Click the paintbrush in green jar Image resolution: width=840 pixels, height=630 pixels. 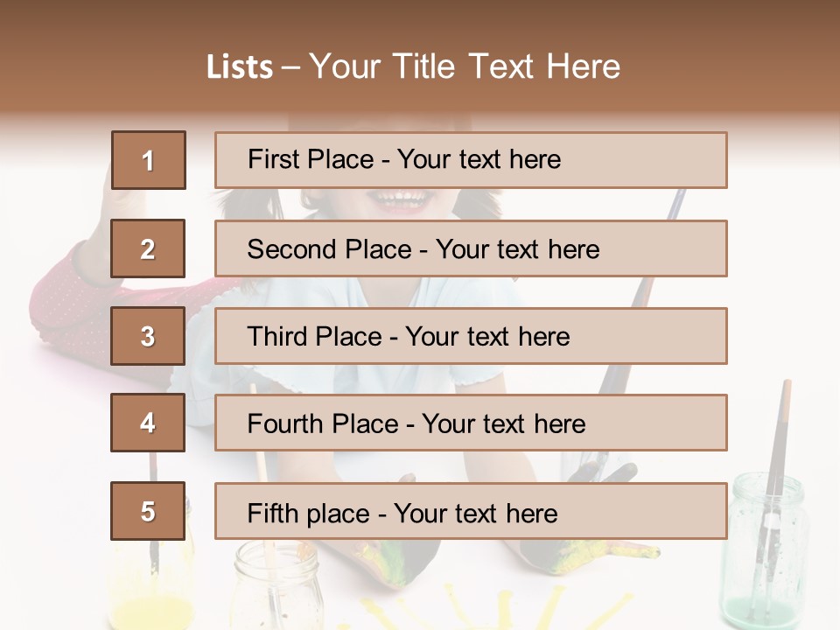(x=781, y=437)
